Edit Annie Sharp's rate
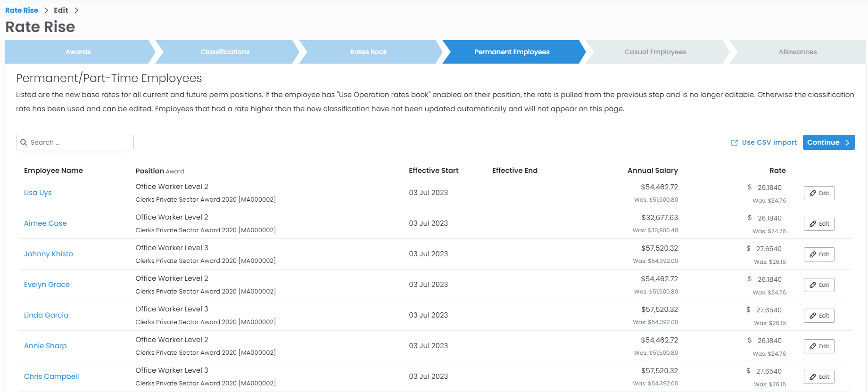 click(x=818, y=346)
